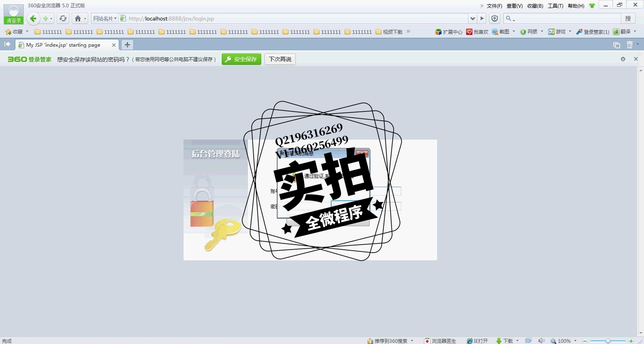Open the 网银 dropdown arrow
This screenshot has height=344, width=644.
coord(542,31)
